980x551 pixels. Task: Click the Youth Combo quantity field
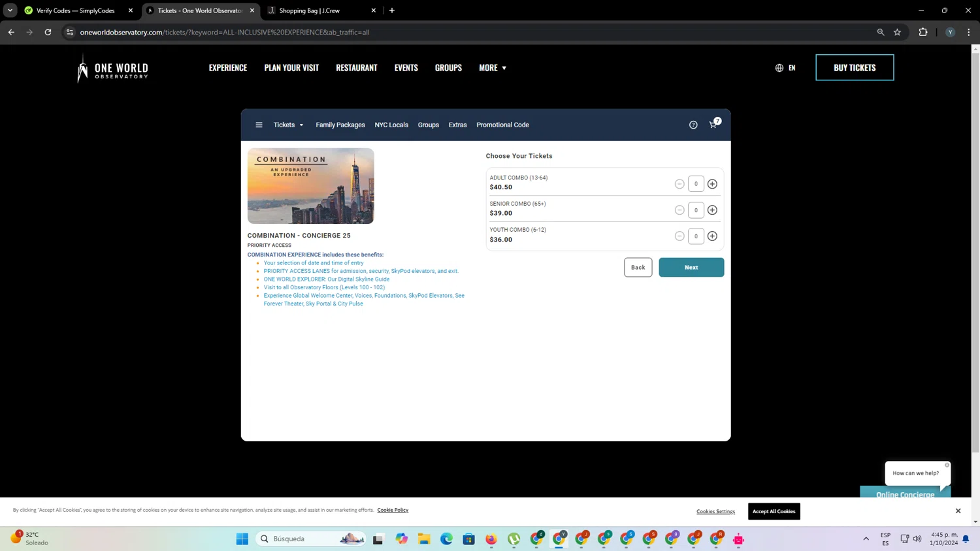(x=696, y=236)
